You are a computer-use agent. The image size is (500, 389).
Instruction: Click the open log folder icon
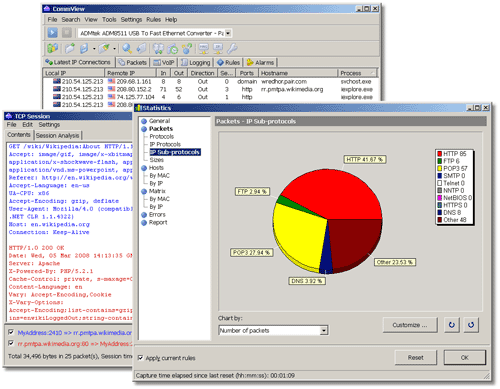(70, 49)
